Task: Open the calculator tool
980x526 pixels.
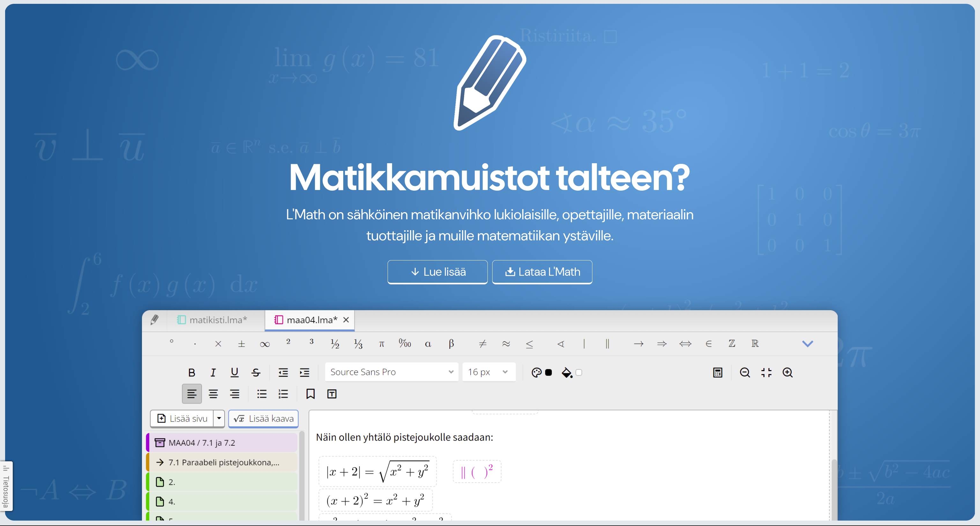Action: tap(717, 372)
